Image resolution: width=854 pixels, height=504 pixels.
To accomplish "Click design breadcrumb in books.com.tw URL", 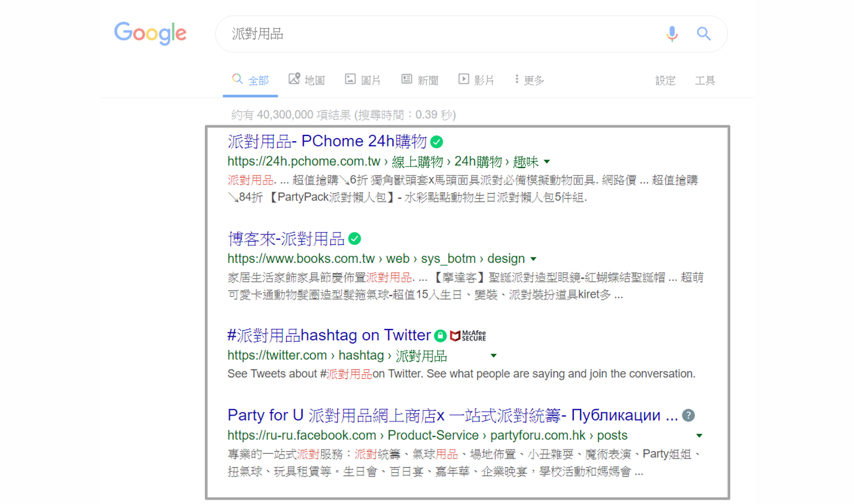I will click(506, 259).
